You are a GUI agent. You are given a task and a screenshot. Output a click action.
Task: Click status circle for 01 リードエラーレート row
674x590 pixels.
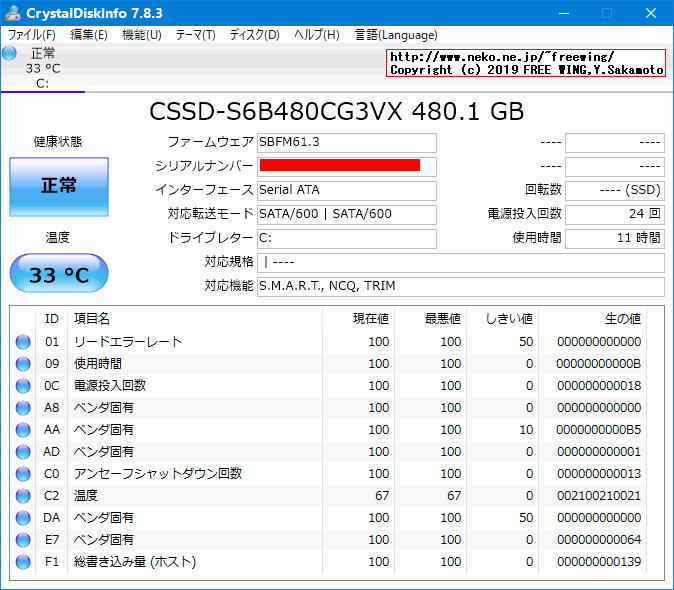point(23,342)
